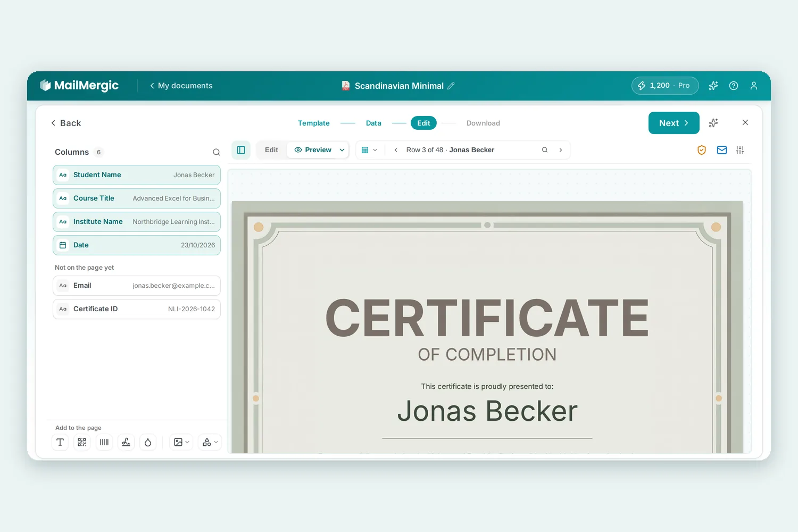The image size is (798, 532).
Task: Open the email settings envelope icon
Action: click(722, 150)
